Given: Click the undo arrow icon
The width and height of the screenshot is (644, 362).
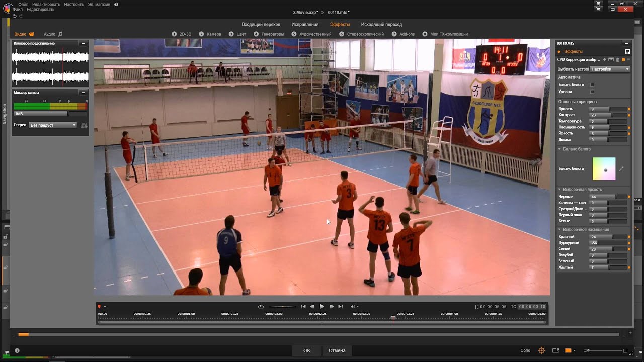Looking at the screenshot, I should click(x=14, y=16).
